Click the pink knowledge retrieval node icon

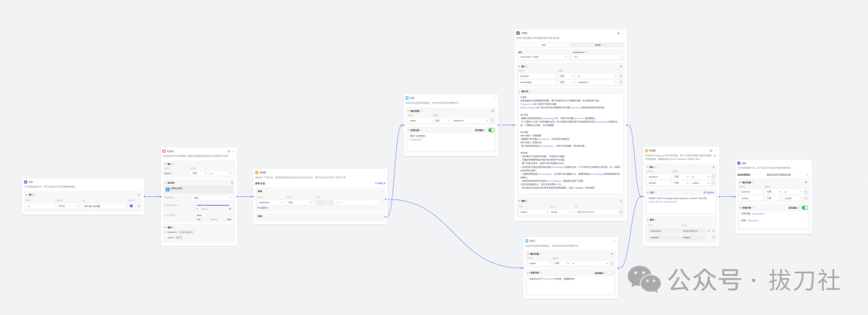point(165,150)
